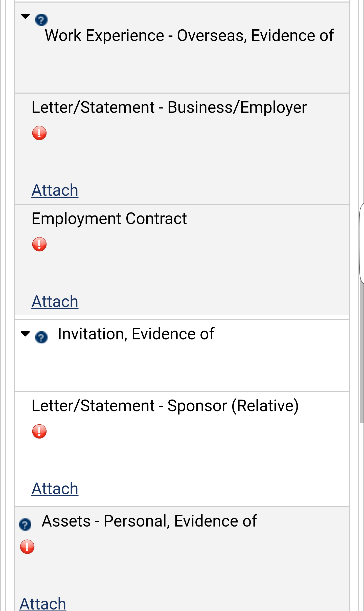This screenshot has height=611, width=364.
Task: Click Employment Contract row label
Action: (x=109, y=219)
